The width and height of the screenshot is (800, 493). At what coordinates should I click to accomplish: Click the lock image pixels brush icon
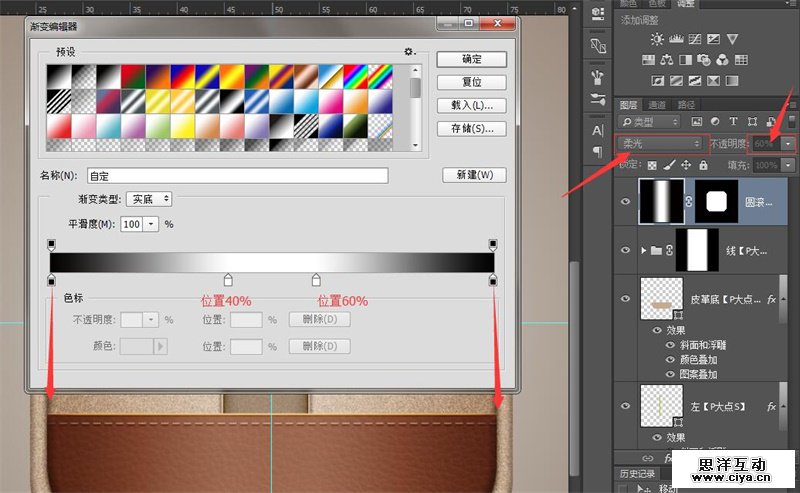click(x=666, y=164)
